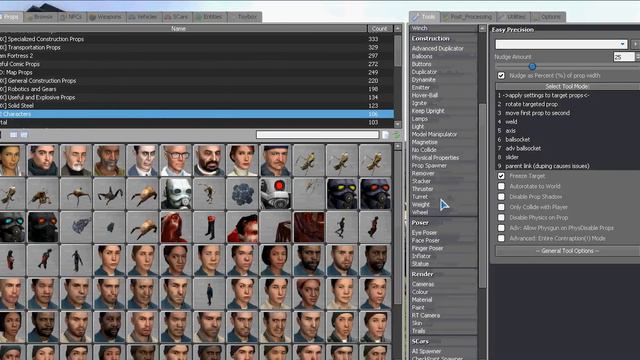Select 'Robotics and Gears' list row

click(x=197, y=89)
